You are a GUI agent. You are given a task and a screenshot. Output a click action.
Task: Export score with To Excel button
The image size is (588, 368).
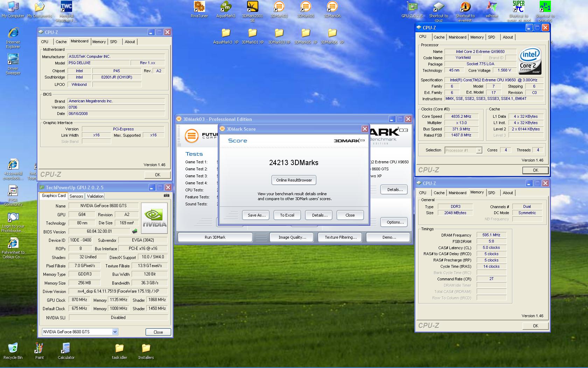coord(287,215)
